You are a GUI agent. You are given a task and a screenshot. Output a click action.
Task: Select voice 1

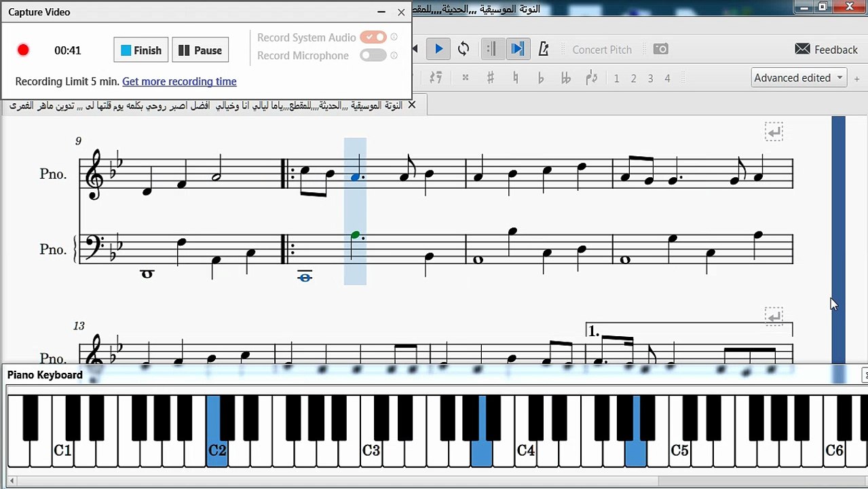pos(616,78)
